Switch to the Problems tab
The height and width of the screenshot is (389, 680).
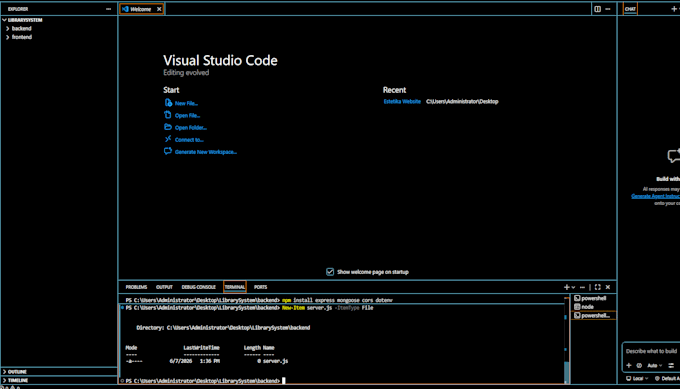(x=136, y=287)
